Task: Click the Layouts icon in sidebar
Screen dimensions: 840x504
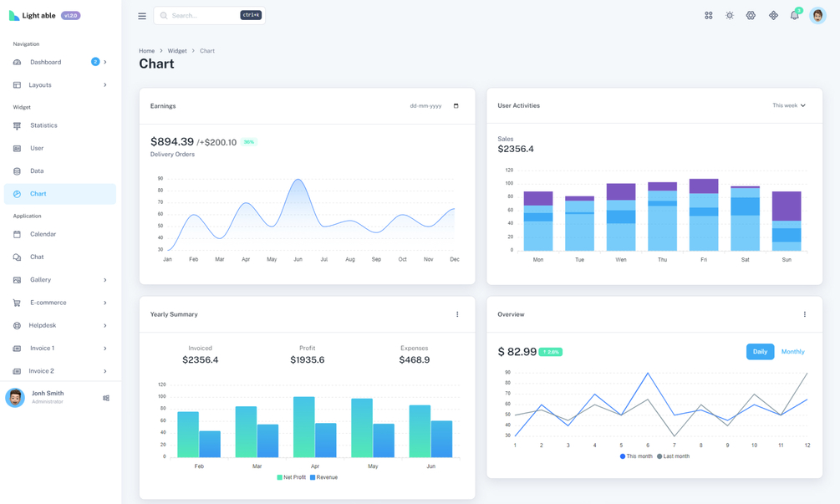Action: pyautogui.click(x=18, y=85)
